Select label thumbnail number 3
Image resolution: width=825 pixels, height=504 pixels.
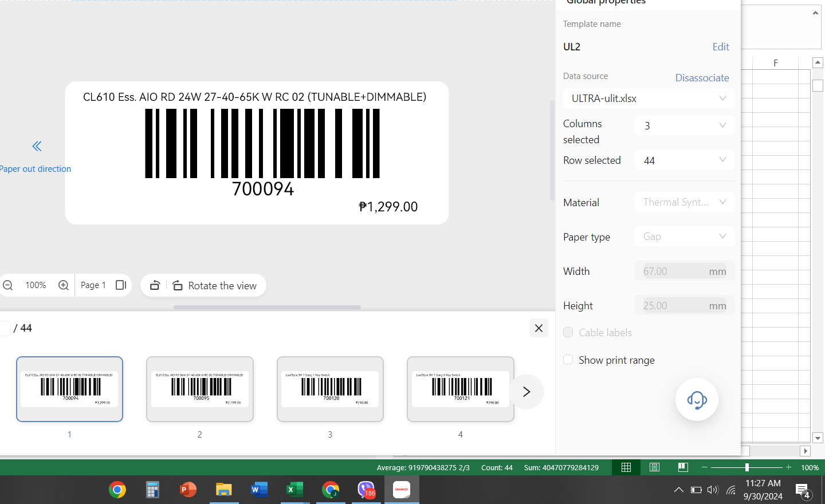330,389
